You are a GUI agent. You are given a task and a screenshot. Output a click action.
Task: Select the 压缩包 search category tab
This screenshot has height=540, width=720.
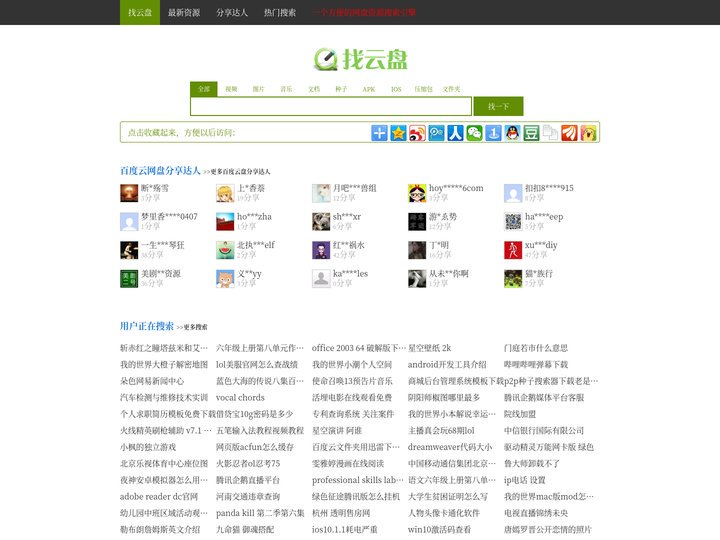pos(423,89)
